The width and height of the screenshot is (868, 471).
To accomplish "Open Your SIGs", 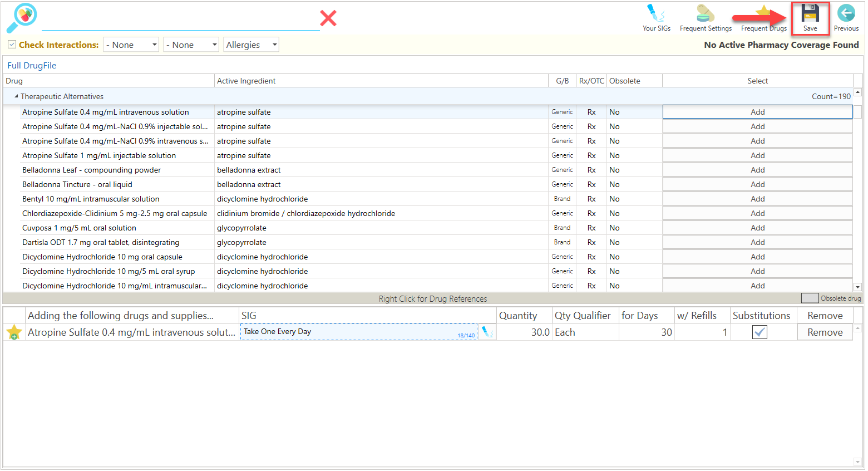I will click(657, 18).
